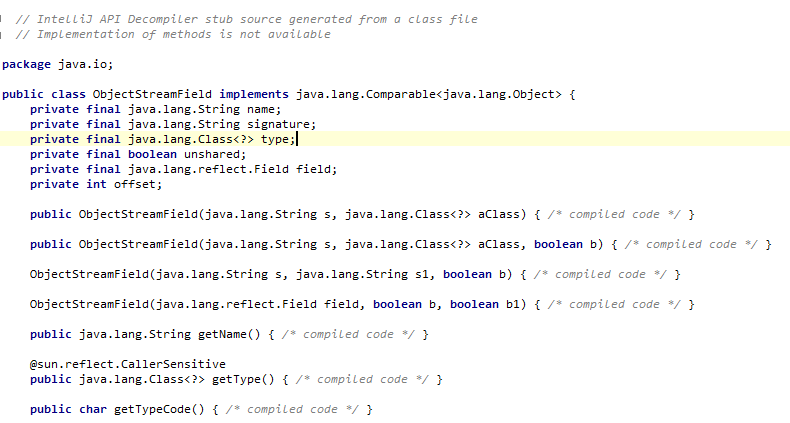Click the 'char' return type keyword

93,409
